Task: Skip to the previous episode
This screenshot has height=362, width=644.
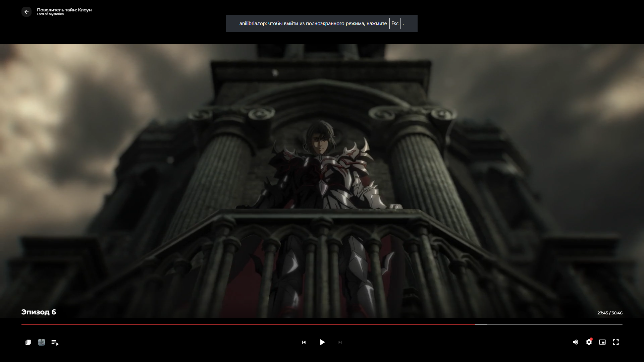Action: (304, 342)
